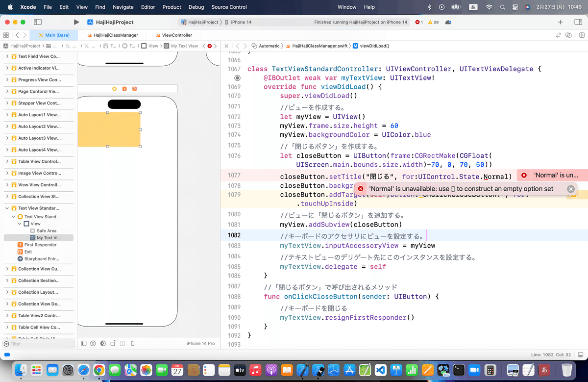
Task: Open Spotlight search in menu bar
Action: pyautogui.click(x=502, y=7)
